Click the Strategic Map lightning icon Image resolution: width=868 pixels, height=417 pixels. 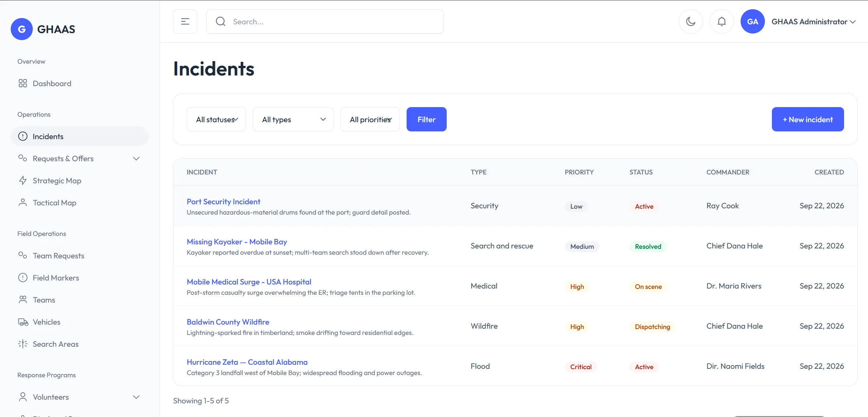coord(23,180)
